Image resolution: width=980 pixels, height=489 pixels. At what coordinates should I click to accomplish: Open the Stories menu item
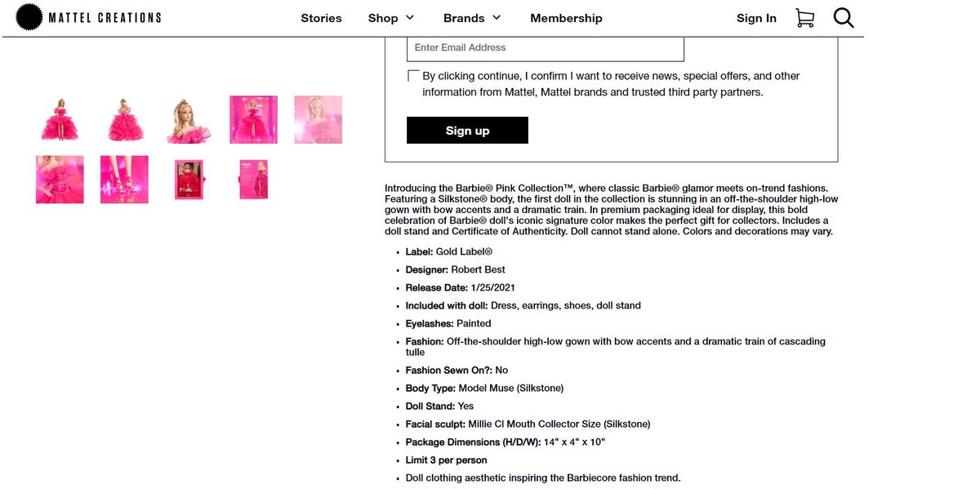[321, 17]
